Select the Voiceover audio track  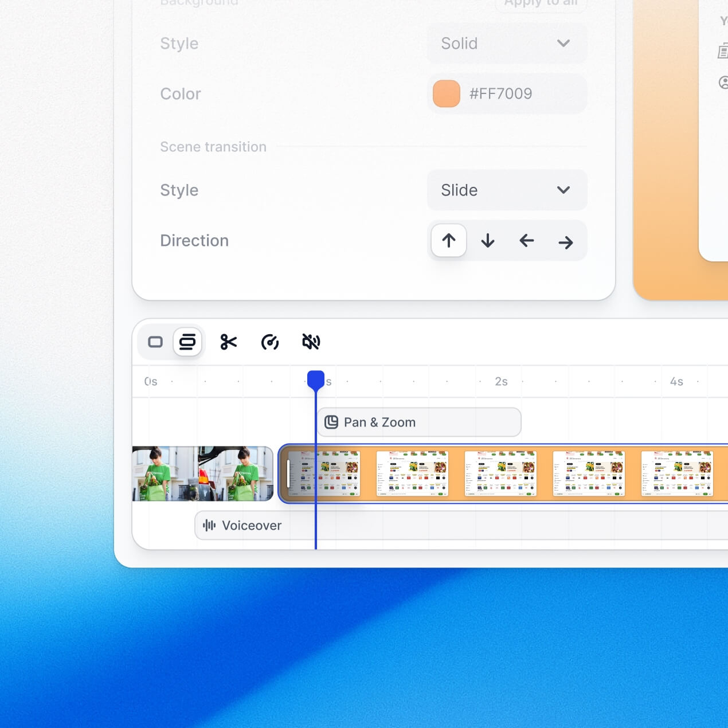[461, 526]
